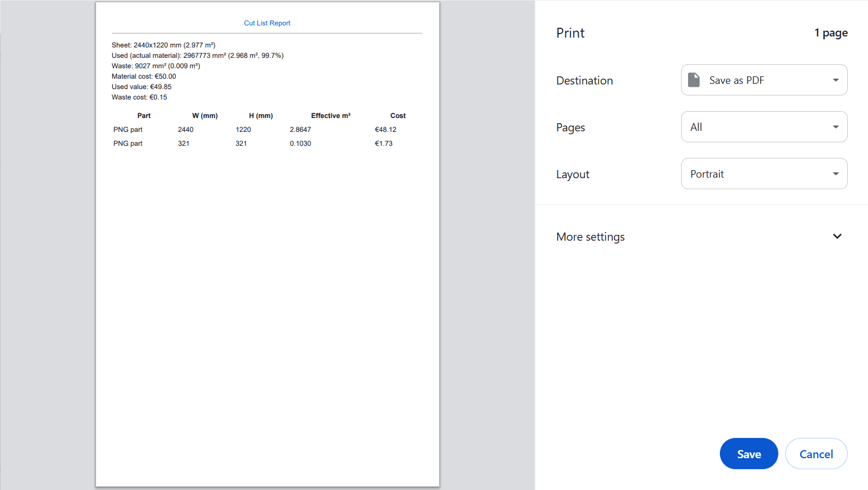Open the Destination selection dropdown
868x490 pixels.
tap(764, 80)
